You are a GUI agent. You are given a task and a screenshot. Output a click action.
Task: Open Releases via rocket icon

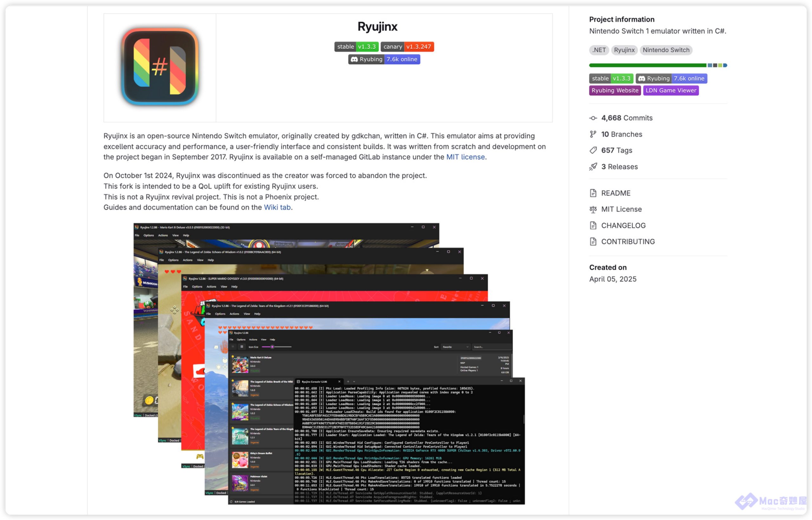(x=593, y=166)
